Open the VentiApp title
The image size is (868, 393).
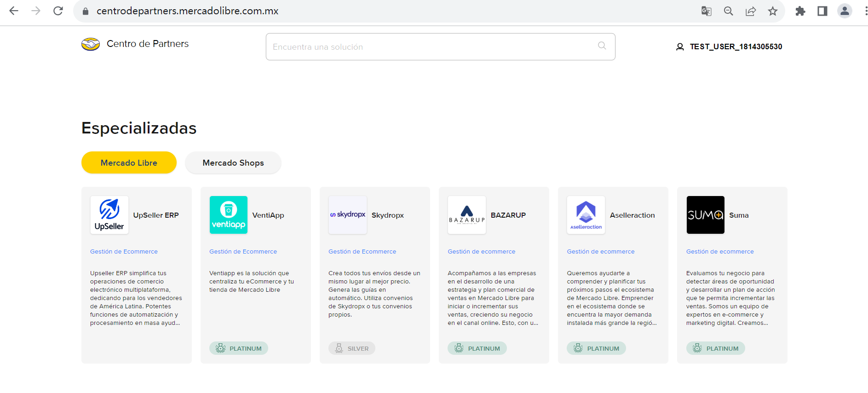pyautogui.click(x=268, y=215)
